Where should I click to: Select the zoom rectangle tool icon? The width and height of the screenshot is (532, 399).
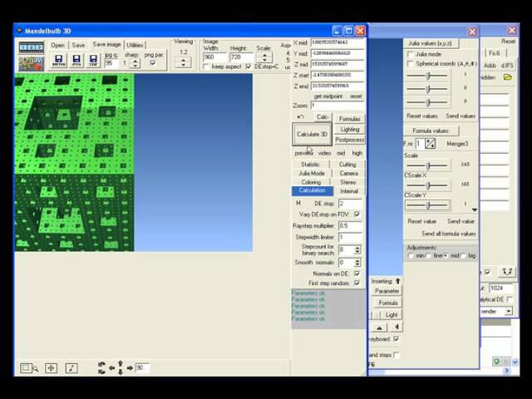pyautogui.click(x=29, y=368)
